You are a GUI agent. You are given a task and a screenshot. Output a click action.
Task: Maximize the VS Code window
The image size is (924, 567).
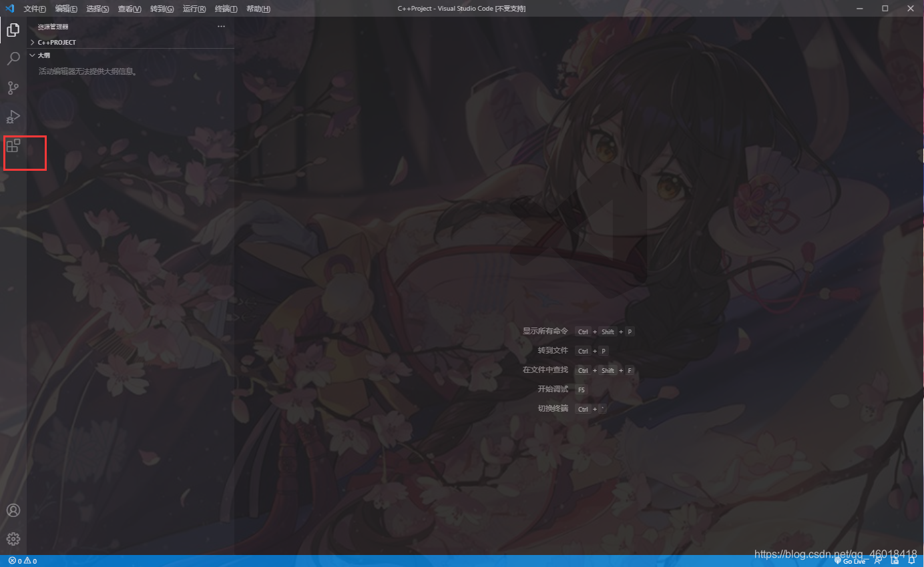click(885, 9)
